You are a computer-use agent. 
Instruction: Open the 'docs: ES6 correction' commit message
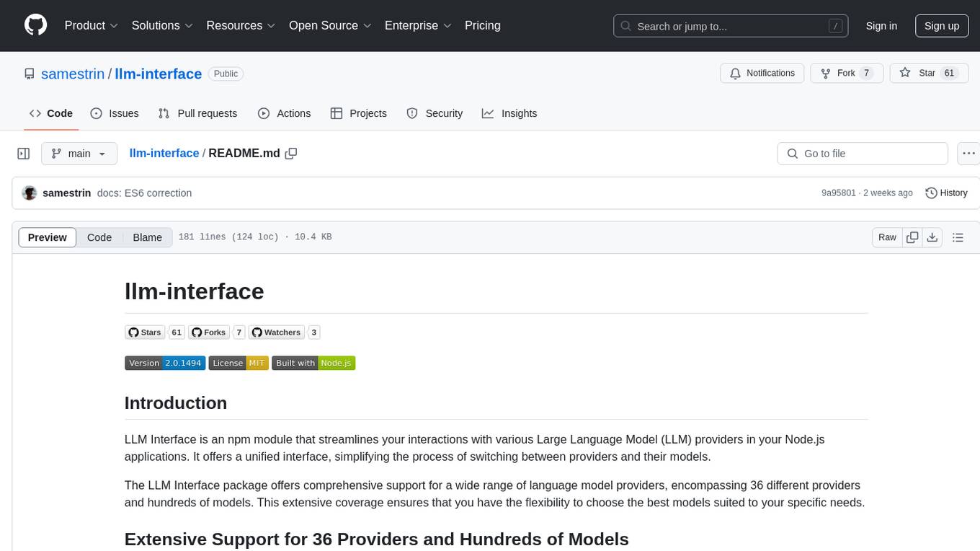point(144,193)
